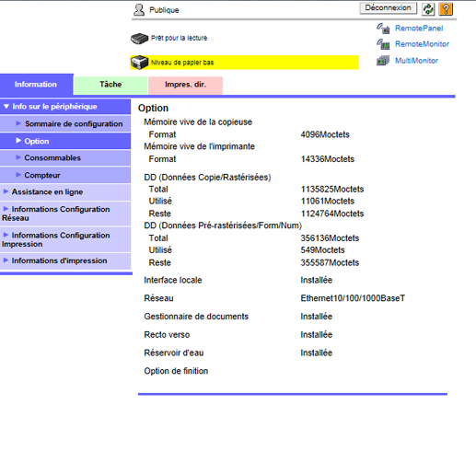476x451 pixels.
Task: Click the Option de finition label
Action: (x=176, y=371)
